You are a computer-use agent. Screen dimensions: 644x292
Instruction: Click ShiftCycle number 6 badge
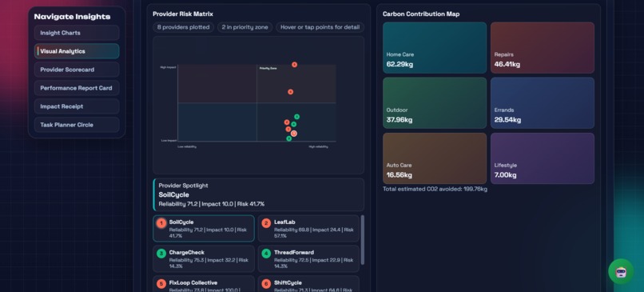click(266, 284)
